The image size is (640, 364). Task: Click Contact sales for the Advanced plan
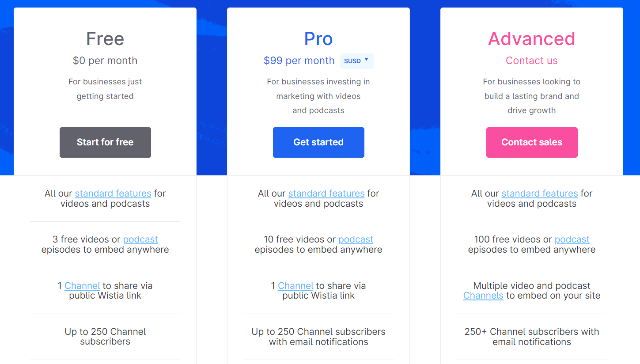(531, 142)
